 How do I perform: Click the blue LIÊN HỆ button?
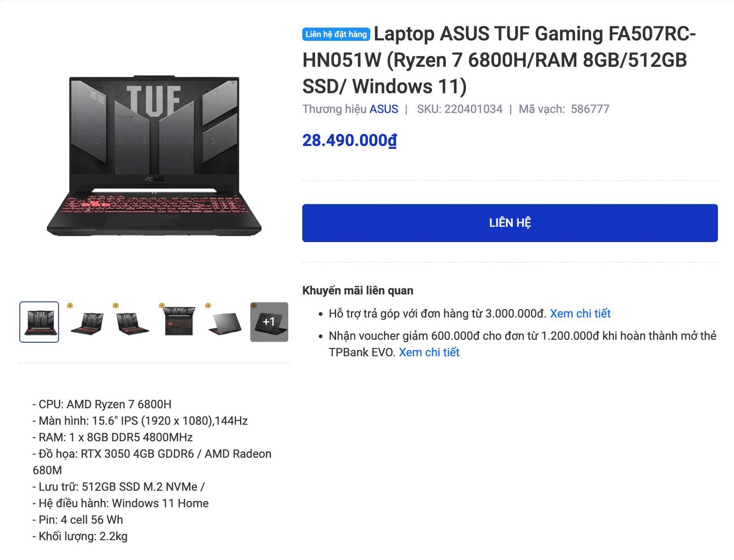click(510, 223)
